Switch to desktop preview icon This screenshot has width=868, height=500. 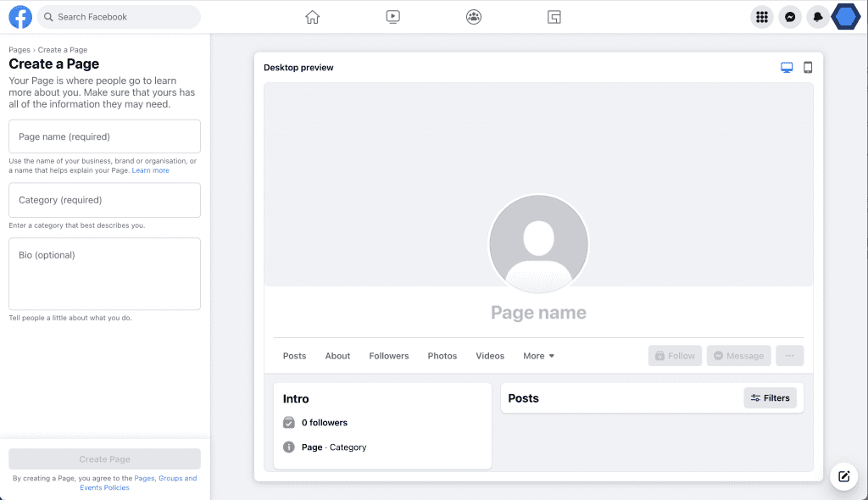787,68
